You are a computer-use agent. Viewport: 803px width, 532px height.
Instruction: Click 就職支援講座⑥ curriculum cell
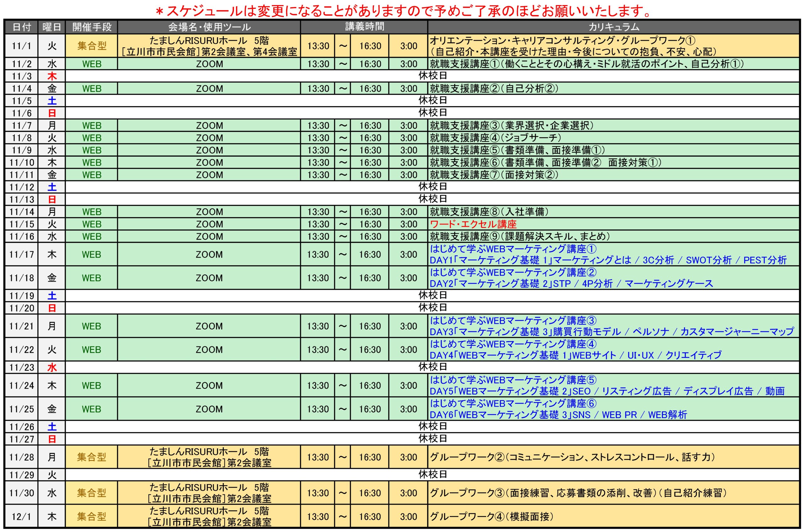click(614, 162)
